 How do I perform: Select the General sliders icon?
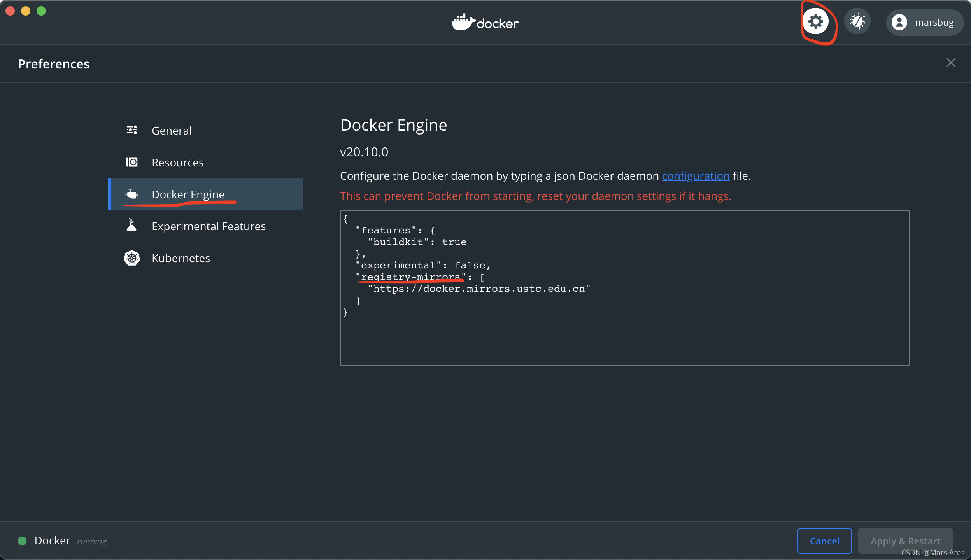(132, 130)
